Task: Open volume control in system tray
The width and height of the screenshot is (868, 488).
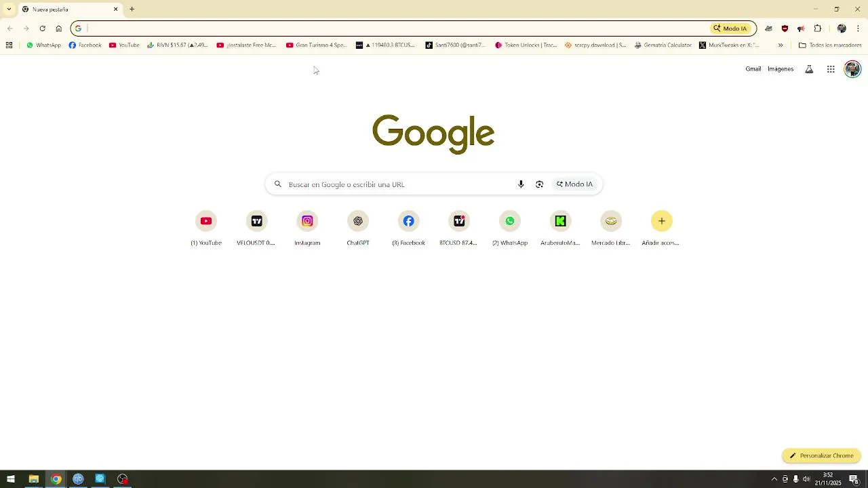Action: click(806, 479)
